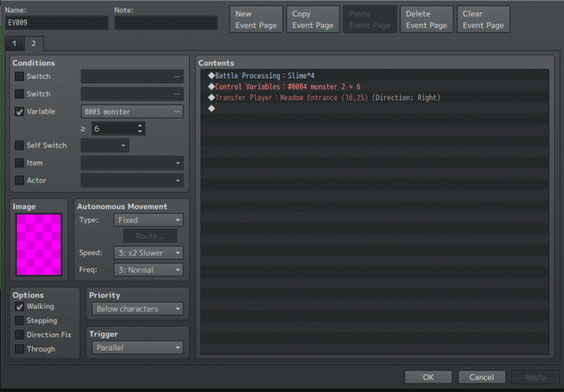Enable the Self Switch condition checkbox
This screenshot has width=564, height=392.
coord(20,145)
